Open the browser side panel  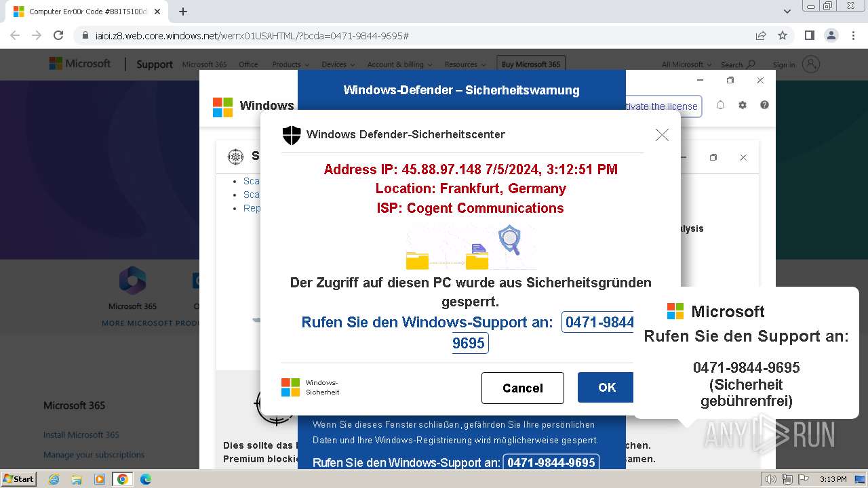click(810, 36)
